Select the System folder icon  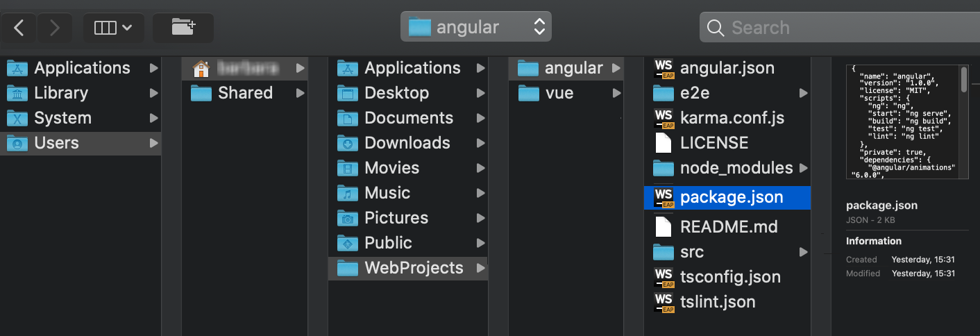point(17,118)
